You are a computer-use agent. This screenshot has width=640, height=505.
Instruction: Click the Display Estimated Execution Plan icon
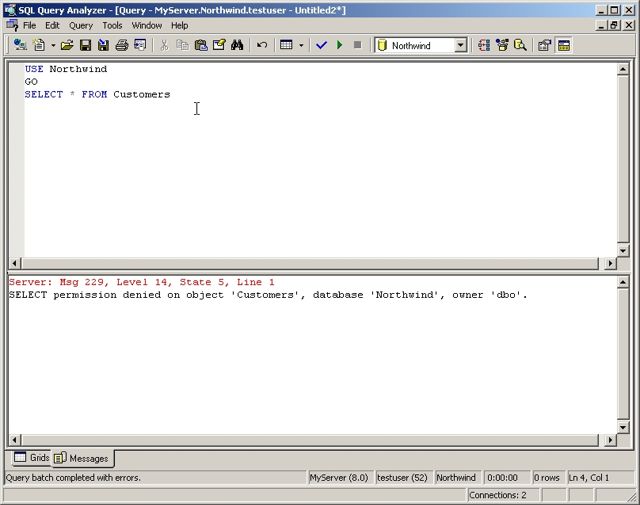pyautogui.click(x=484, y=45)
